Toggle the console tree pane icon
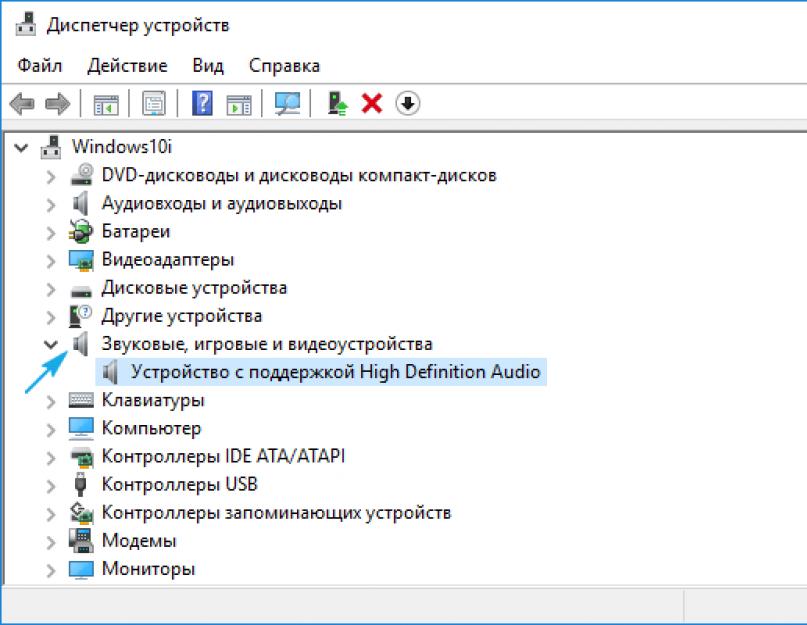 click(x=106, y=105)
